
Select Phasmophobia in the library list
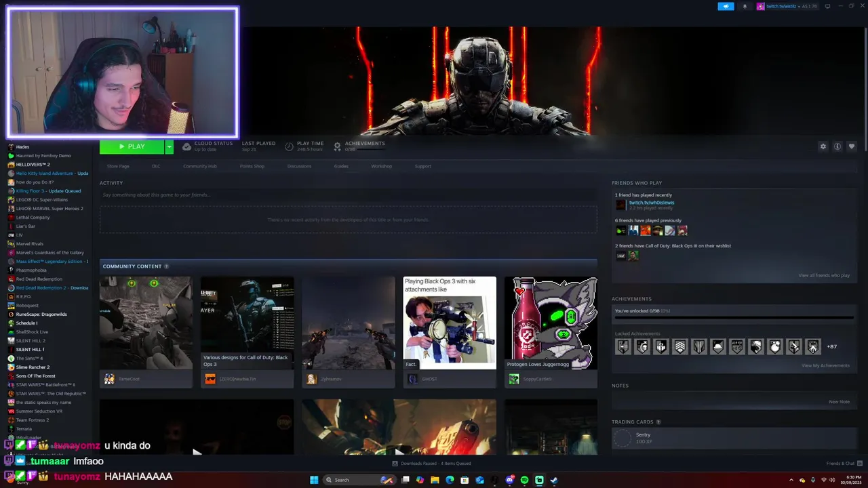[31, 270]
